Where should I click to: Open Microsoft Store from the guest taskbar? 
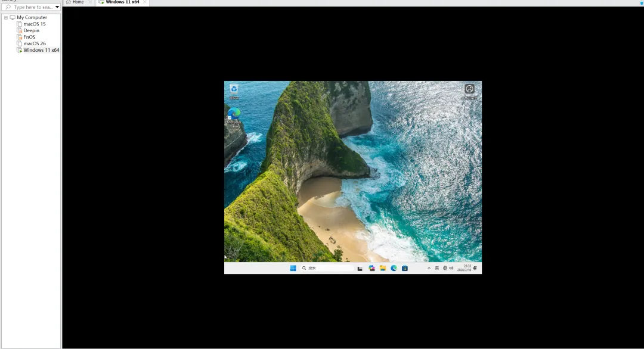(x=405, y=268)
